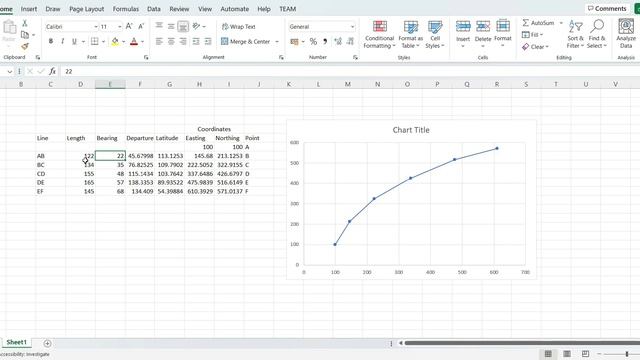Viewport: 640px width, 360px height.
Task: Toggle middle vertical alignment
Action: (x=171, y=27)
